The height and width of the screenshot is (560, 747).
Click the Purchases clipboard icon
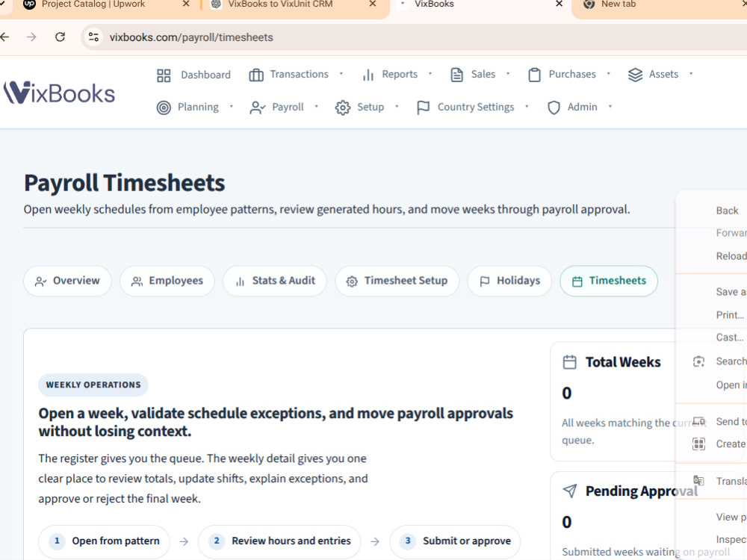534,75
